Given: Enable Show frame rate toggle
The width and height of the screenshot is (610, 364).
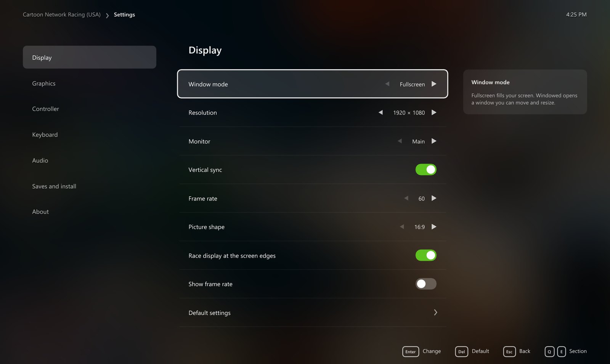Looking at the screenshot, I should click(426, 284).
